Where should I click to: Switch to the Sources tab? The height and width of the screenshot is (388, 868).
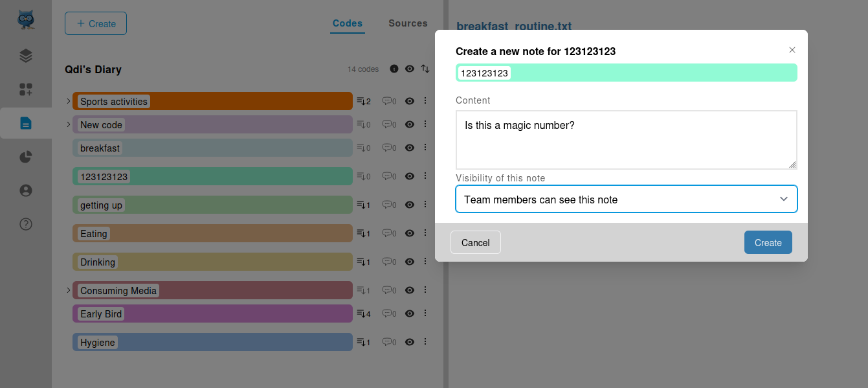coord(408,23)
